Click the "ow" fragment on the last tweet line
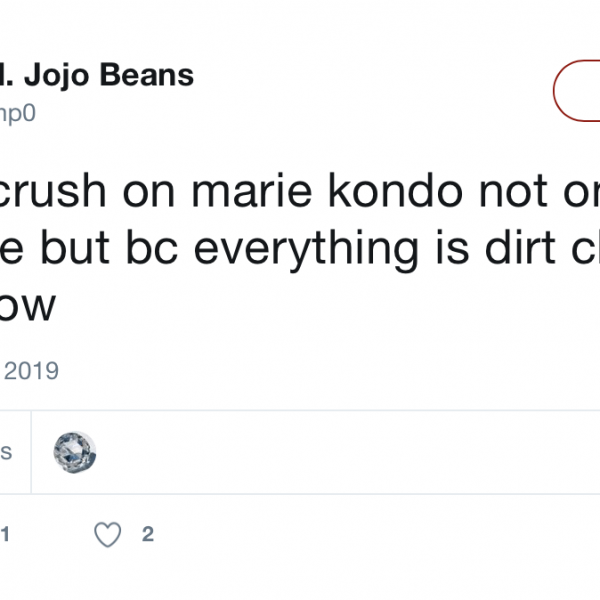600x600 pixels. pyautogui.click(x=27, y=308)
